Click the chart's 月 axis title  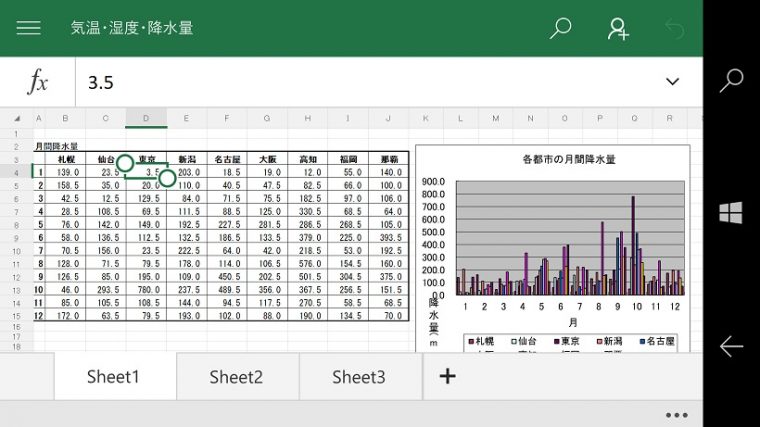[x=573, y=322]
